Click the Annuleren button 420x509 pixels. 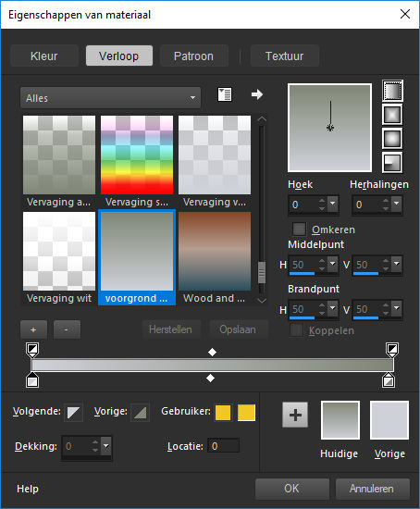[372, 489]
